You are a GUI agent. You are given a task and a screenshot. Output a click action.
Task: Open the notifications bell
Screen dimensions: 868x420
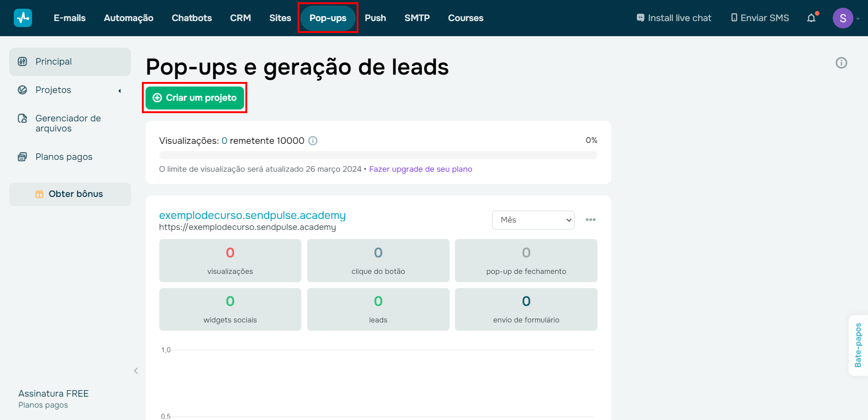(x=811, y=18)
